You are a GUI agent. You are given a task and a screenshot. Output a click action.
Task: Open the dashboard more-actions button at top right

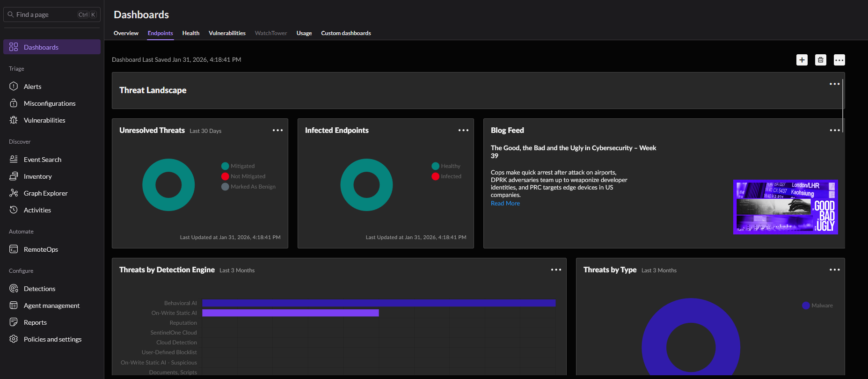[x=839, y=60]
